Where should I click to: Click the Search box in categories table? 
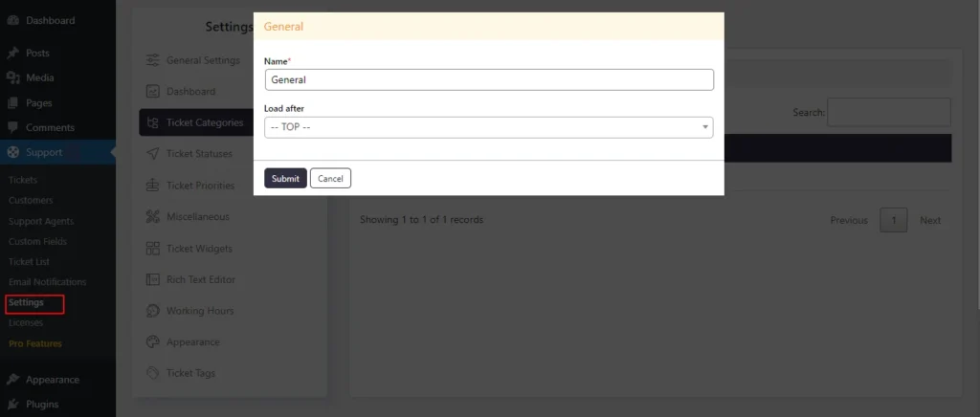coord(889,112)
